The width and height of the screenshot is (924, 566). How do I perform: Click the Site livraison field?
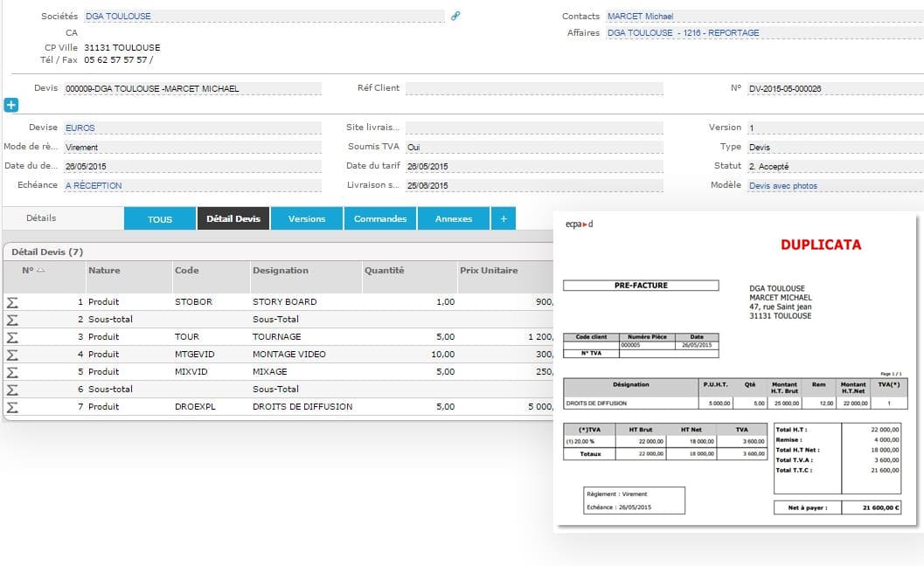[534, 128]
